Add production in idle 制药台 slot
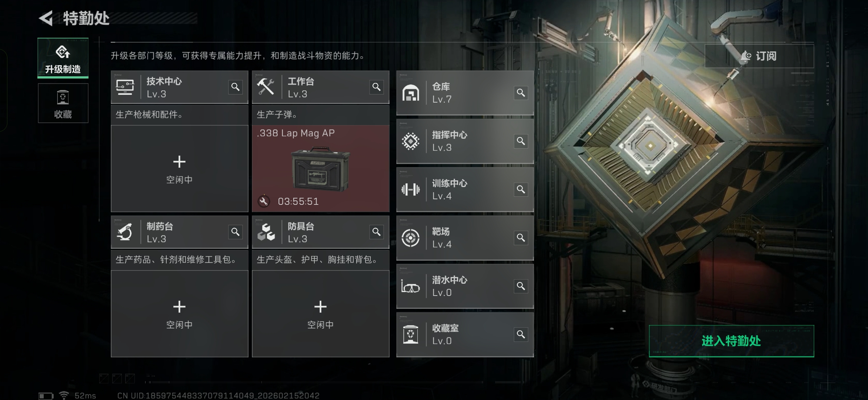The width and height of the screenshot is (868, 400). pos(180,314)
